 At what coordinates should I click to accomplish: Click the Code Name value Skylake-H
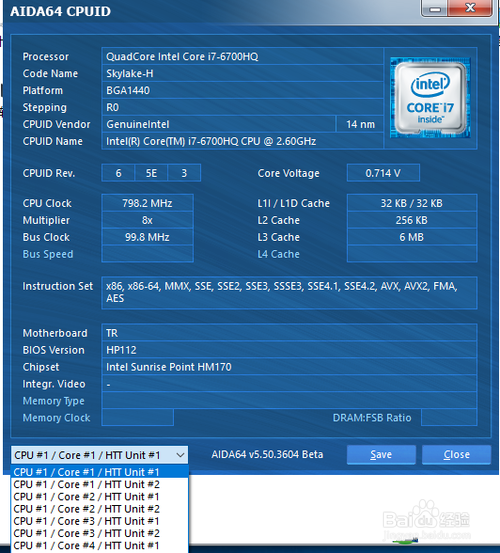(243, 73)
